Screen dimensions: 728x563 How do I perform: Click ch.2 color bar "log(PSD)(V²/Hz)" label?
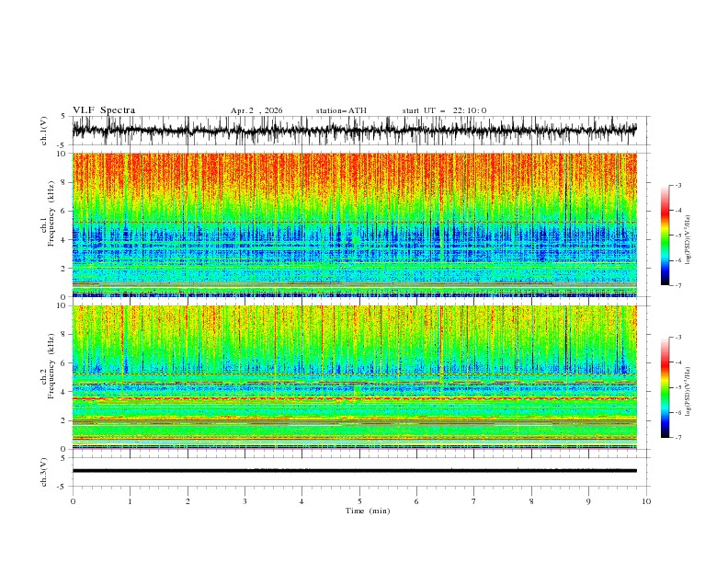(688, 392)
